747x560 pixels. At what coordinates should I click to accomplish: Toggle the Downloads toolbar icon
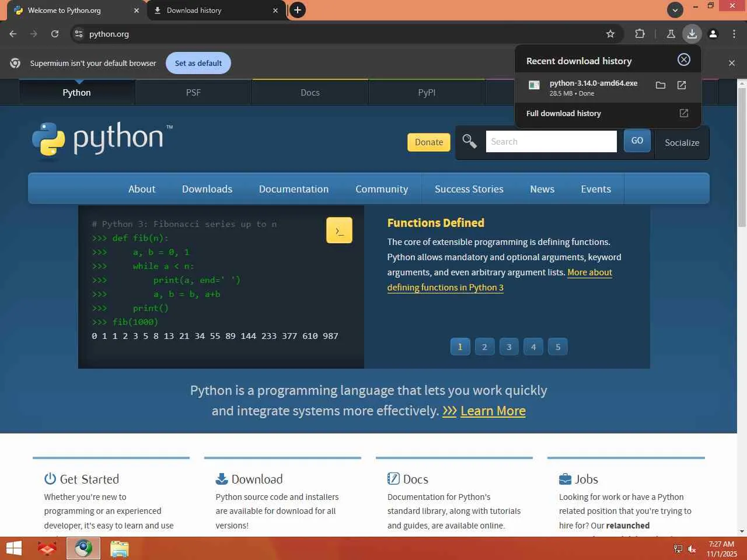coord(692,34)
